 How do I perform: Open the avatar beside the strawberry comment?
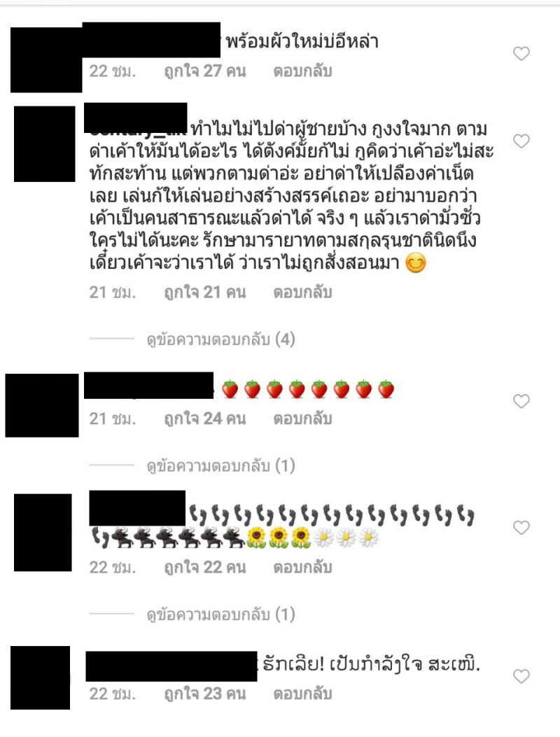click(x=42, y=405)
